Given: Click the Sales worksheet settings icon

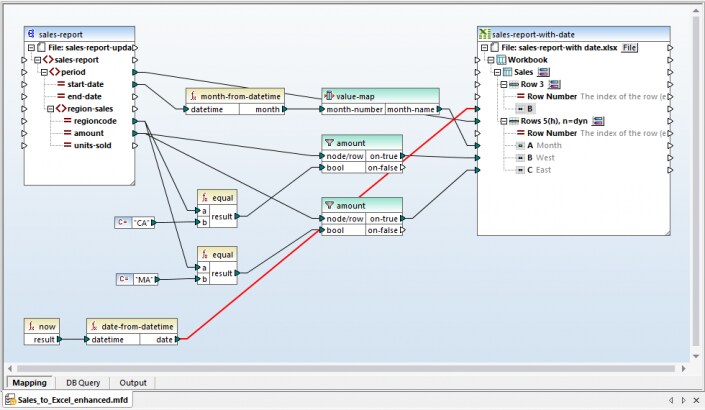Looking at the screenshot, I should (x=544, y=72).
